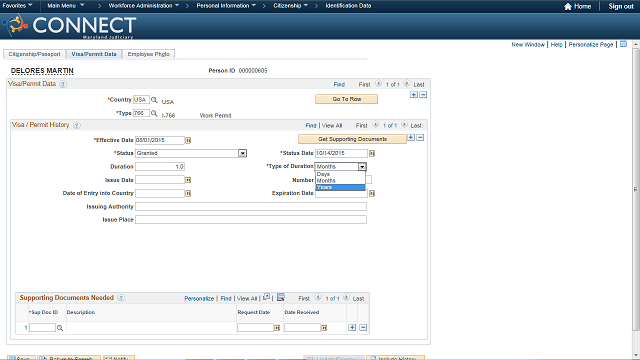Choose Days in duration list
The width and height of the screenshot is (640, 360).
[x=340, y=174]
